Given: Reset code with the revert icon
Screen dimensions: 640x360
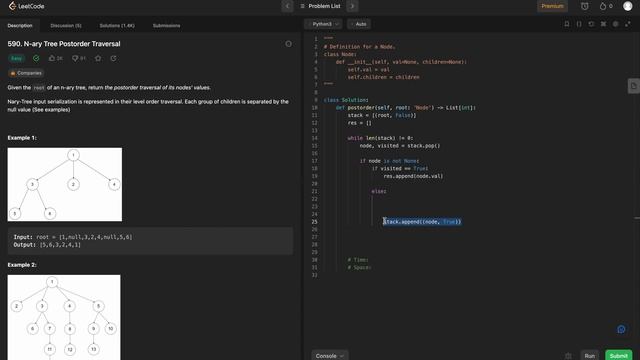Looking at the screenshot, I should pos(591,24).
